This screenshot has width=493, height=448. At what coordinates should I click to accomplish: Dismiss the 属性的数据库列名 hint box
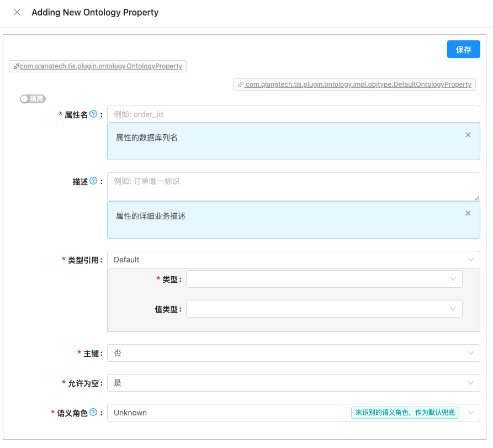[468, 135]
